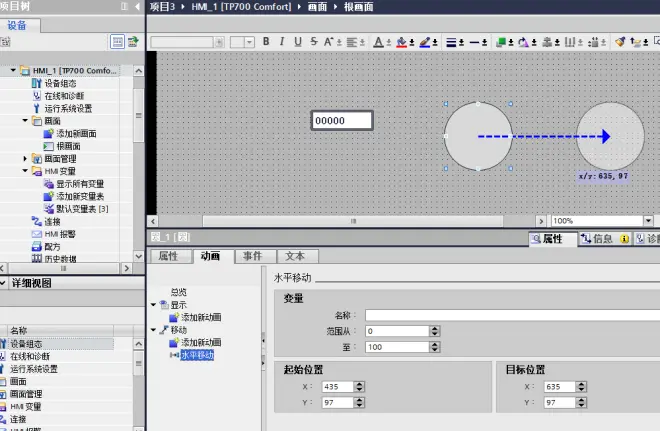Open font size dropdown
Screen dimensions: 660x431
click(x=250, y=42)
